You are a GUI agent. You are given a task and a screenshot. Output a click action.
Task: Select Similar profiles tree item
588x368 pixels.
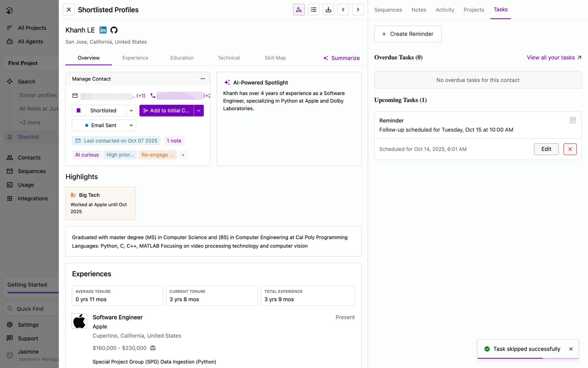(38, 95)
